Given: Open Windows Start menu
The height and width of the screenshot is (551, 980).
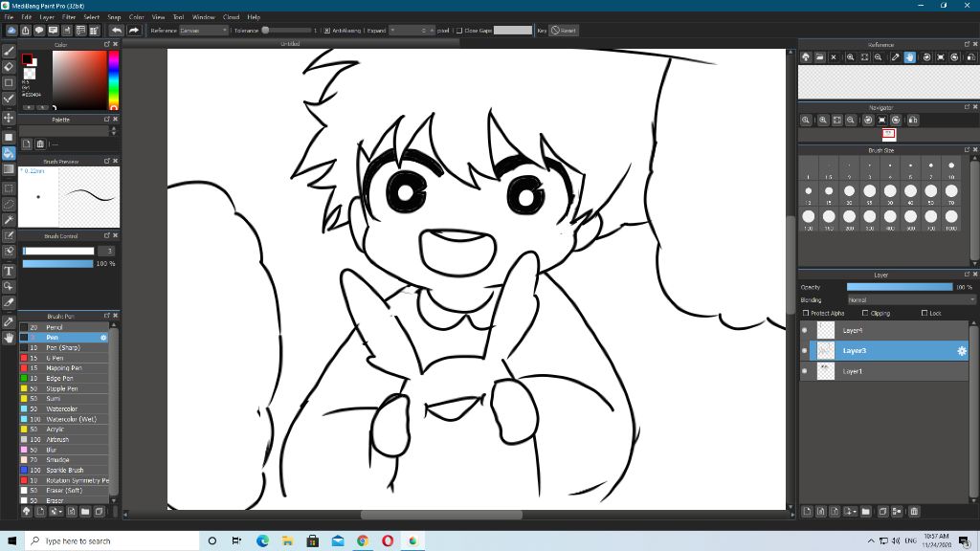Looking at the screenshot, I should pyautogui.click(x=11, y=540).
